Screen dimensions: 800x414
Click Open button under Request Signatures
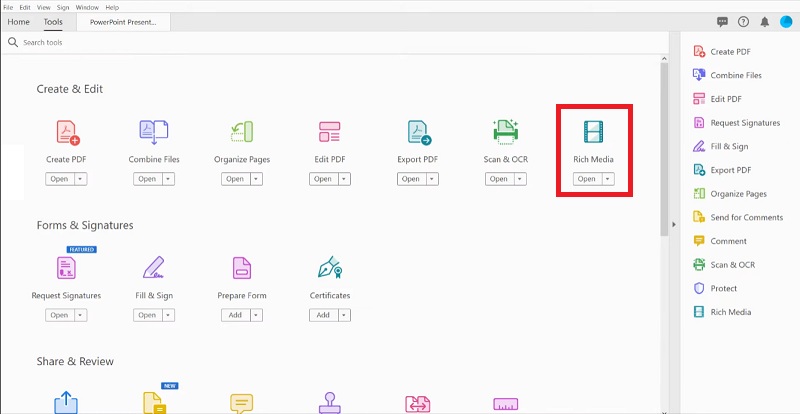coord(60,315)
